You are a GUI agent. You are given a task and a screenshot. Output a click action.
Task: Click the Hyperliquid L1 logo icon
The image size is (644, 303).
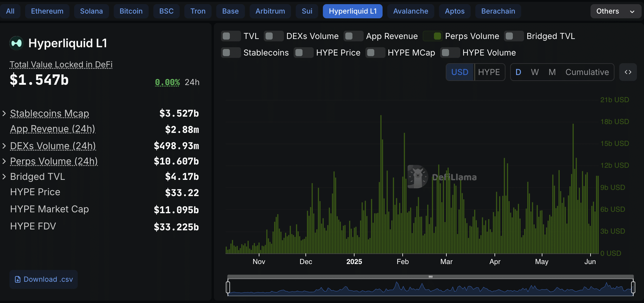click(17, 43)
